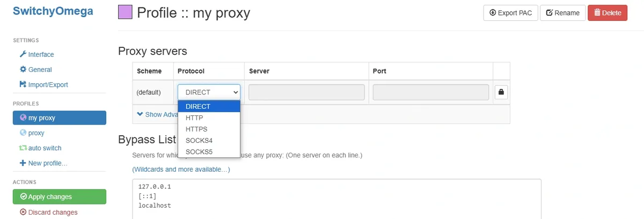Delete the current profile

click(608, 13)
